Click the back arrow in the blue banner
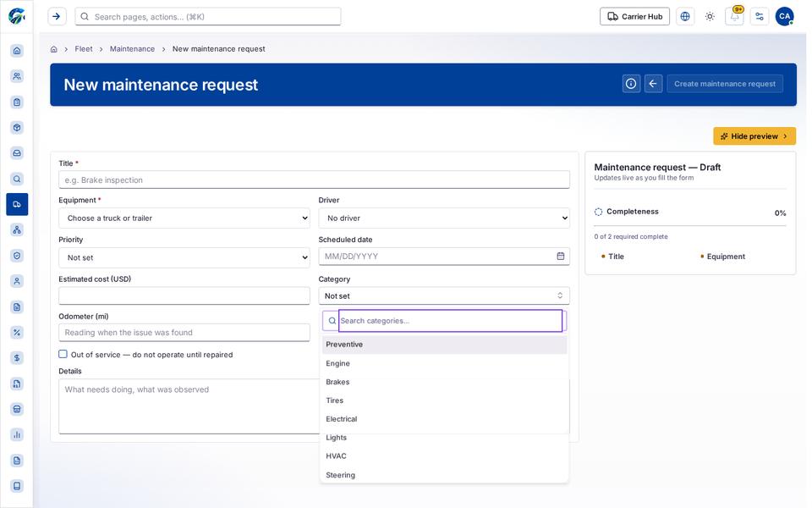The height and width of the screenshot is (508, 812). point(653,84)
